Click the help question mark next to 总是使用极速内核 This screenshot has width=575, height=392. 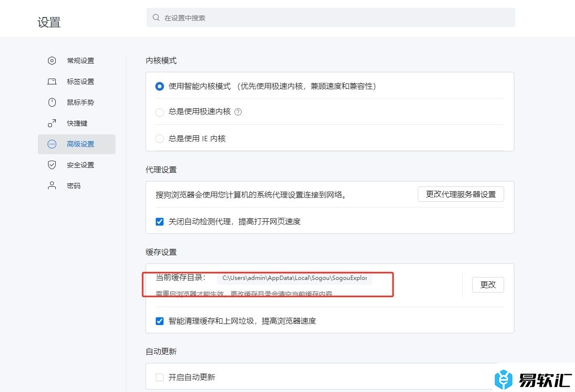click(238, 112)
